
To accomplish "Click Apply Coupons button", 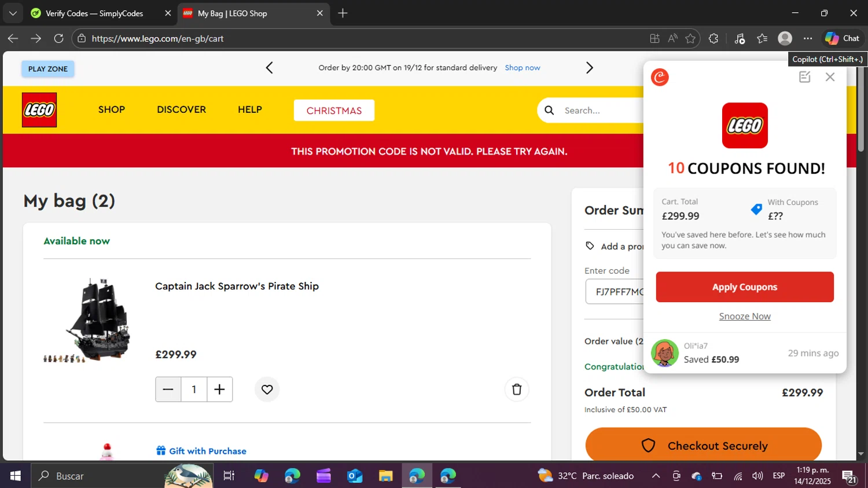I will click(745, 287).
